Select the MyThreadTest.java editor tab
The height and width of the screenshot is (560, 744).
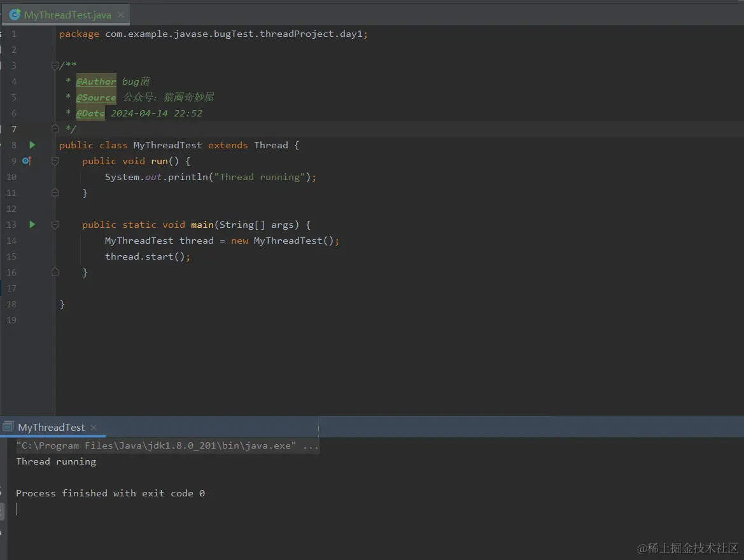66,15
